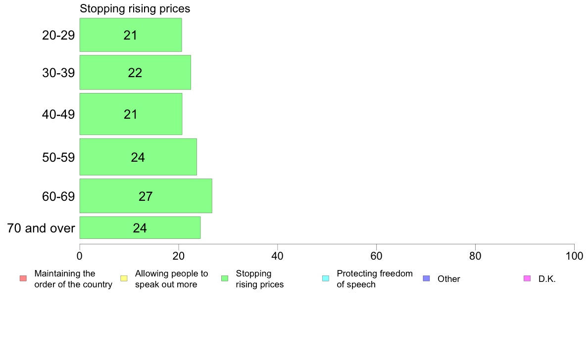588x364 pixels.
Task: Select the 50-59 bar showing 24
Action: pos(138,157)
